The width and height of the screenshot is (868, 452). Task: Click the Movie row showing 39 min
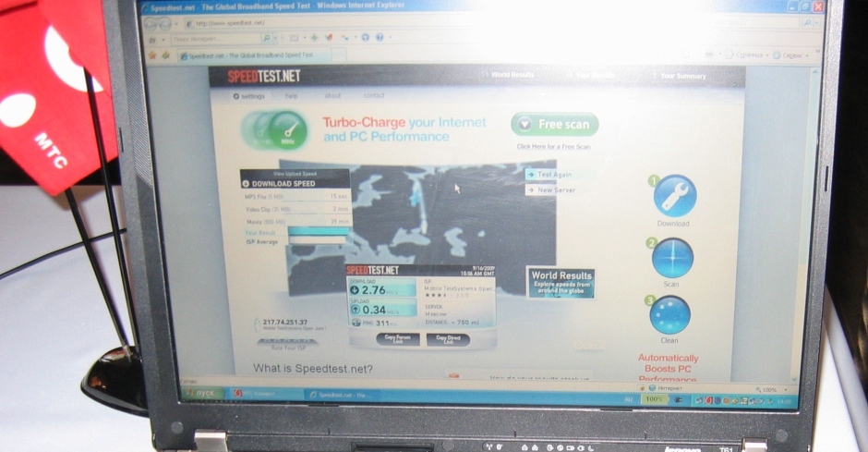(x=297, y=222)
